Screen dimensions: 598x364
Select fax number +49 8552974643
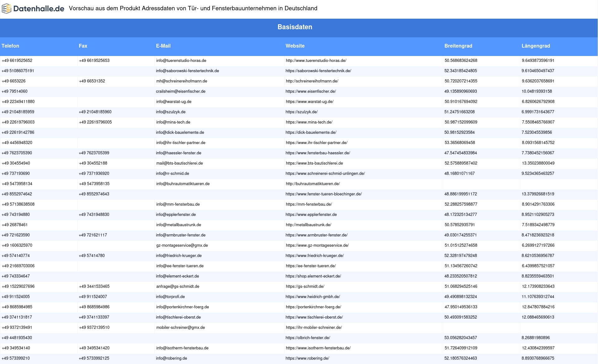pyautogui.click(x=94, y=194)
